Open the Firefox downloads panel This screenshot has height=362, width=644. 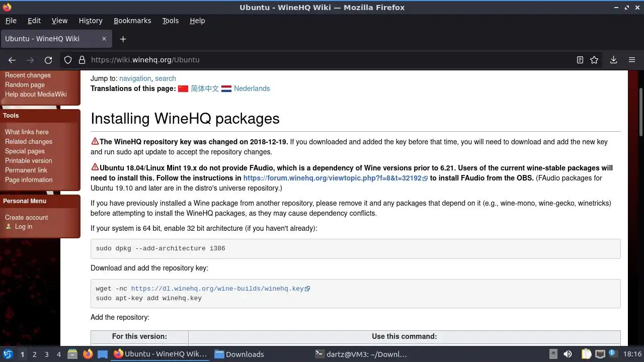coord(613,60)
